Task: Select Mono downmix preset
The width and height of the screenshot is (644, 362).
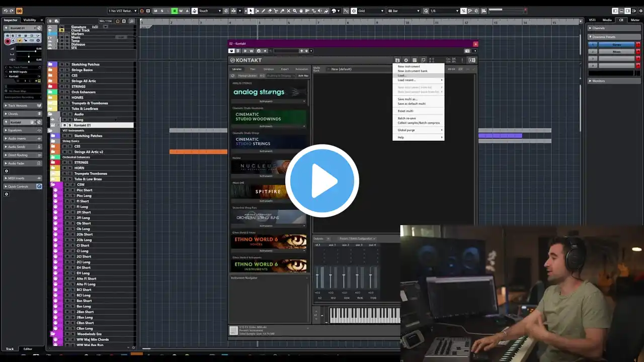Action: click(x=616, y=51)
